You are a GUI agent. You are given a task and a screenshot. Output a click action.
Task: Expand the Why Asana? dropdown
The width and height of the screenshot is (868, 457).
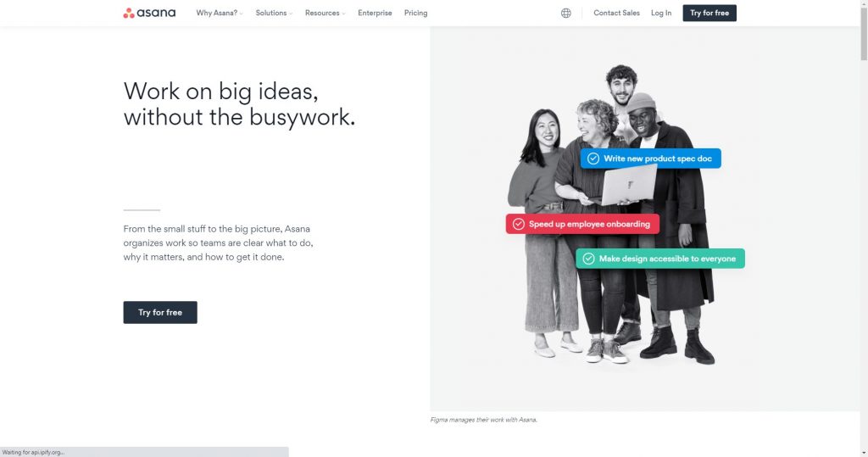click(220, 13)
